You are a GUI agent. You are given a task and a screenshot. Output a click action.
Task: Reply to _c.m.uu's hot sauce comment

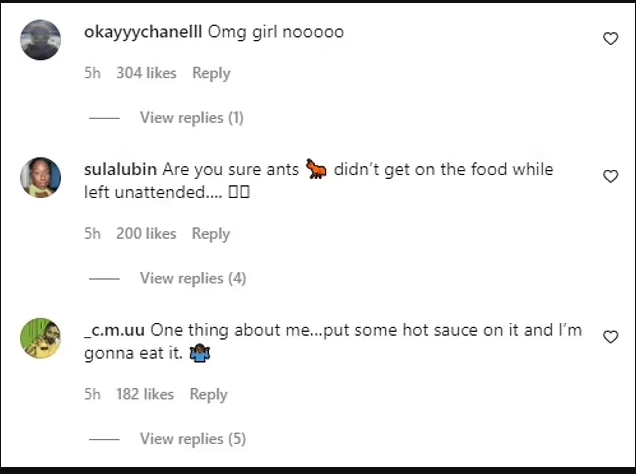coord(208,394)
